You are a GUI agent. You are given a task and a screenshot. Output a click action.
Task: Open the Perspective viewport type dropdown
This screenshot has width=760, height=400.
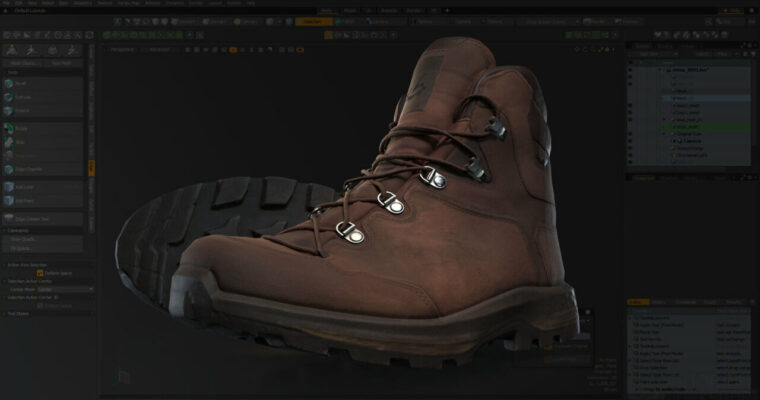122,49
